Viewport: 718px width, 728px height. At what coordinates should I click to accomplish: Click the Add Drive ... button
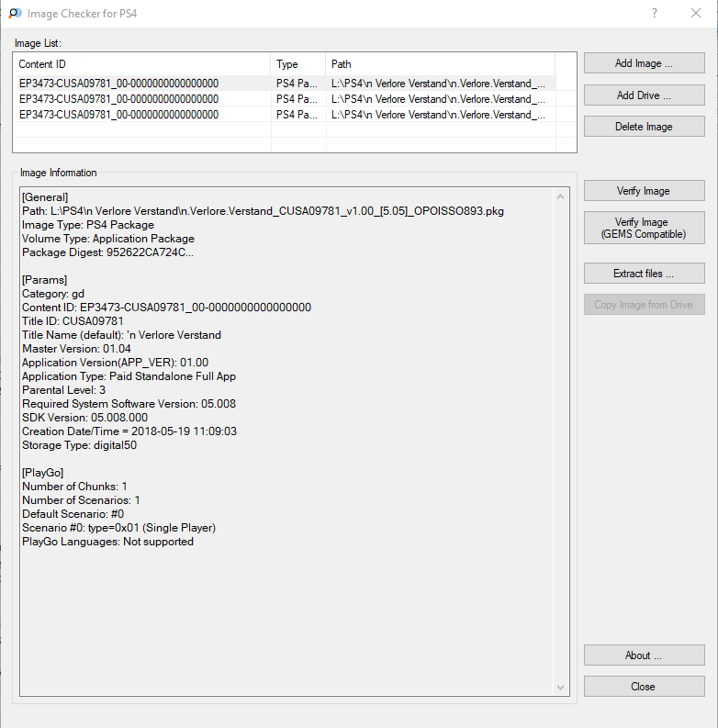645,95
